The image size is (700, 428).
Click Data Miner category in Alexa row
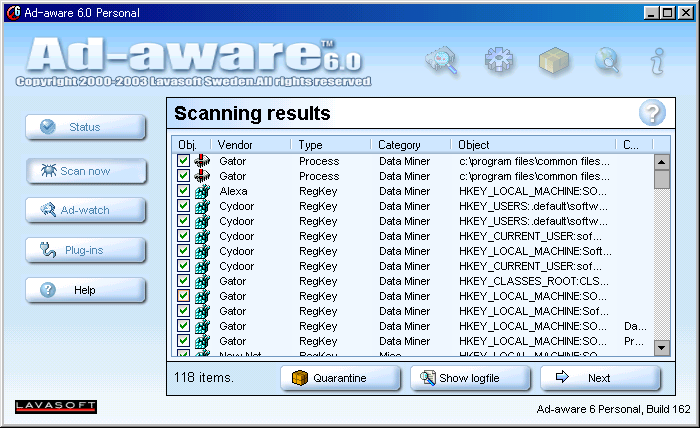point(404,191)
